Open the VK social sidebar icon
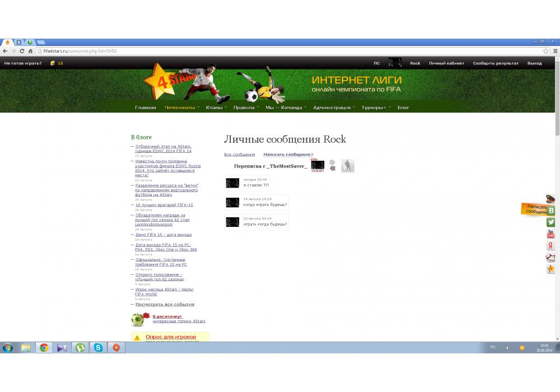 (x=551, y=211)
